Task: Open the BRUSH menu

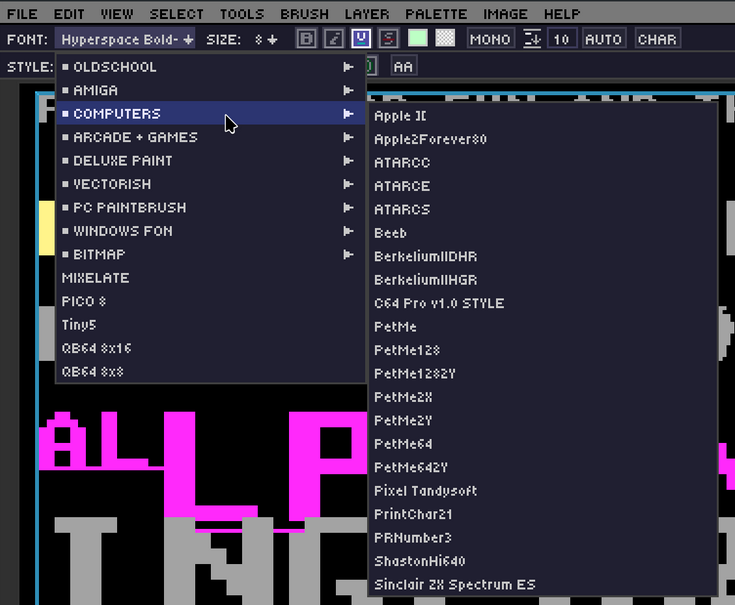Action: point(305,14)
